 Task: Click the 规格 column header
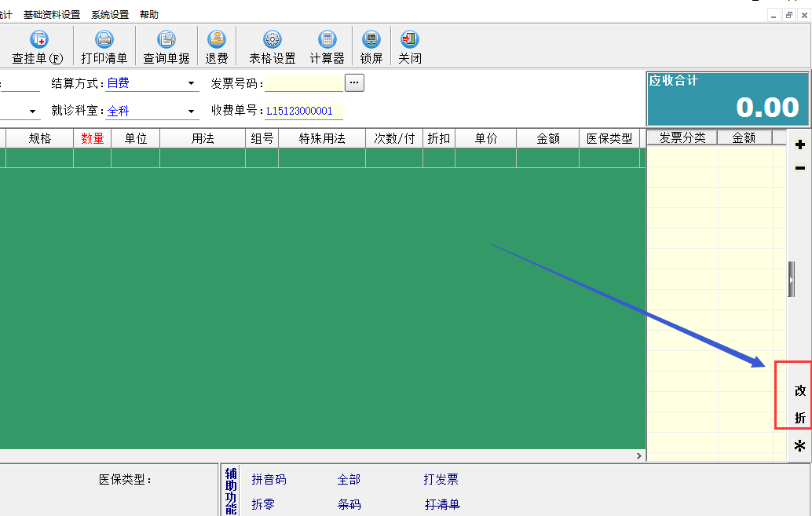click(40, 138)
